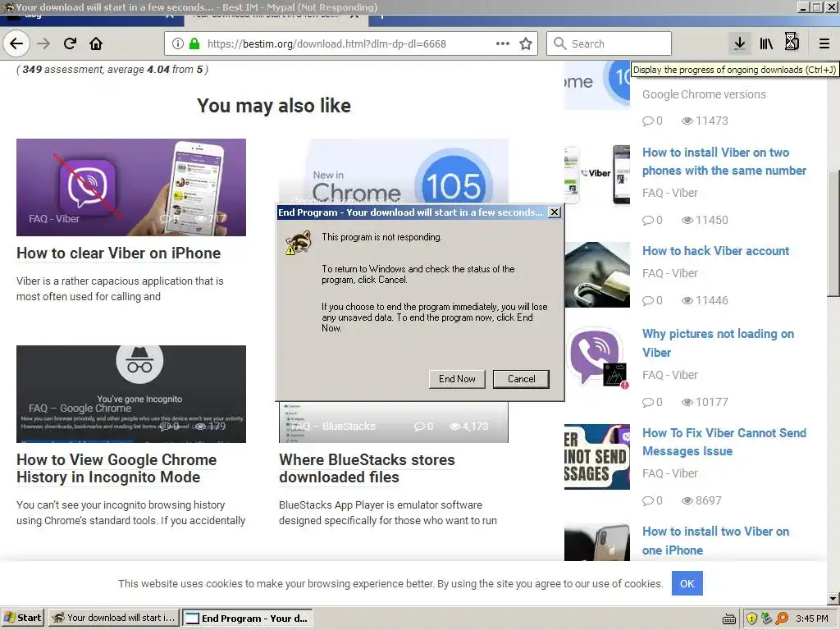This screenshot has width=840, height=630.
Task: Click the Forward arrow in the toolbar
Action: point(43,43)
